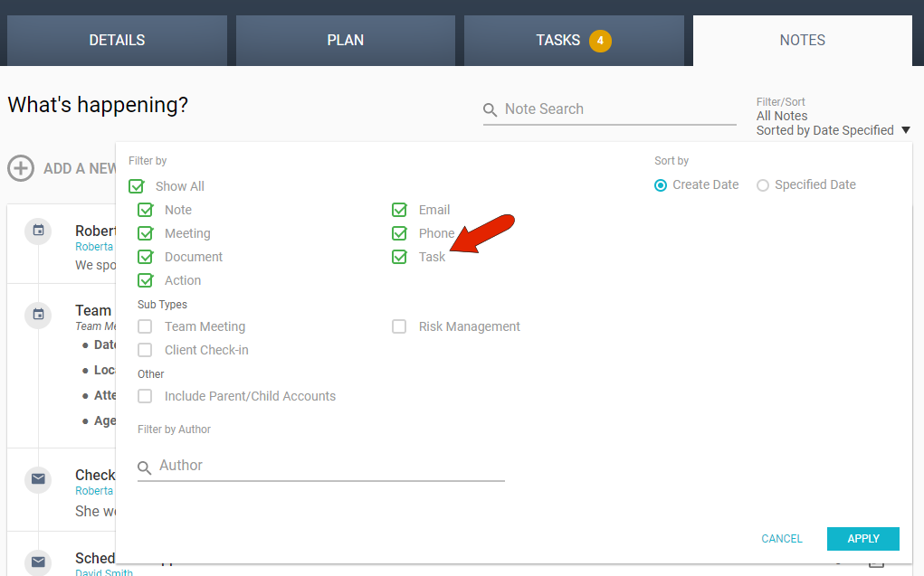The height and width of the screenshot is (576, 924).
Task: Uncheck the Task filter checkbox
Action: point(399,257)
